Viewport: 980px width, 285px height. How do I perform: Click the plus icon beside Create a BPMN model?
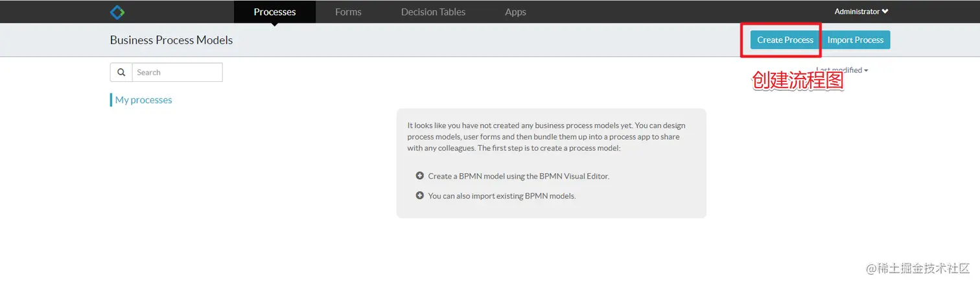pos(419,176)
